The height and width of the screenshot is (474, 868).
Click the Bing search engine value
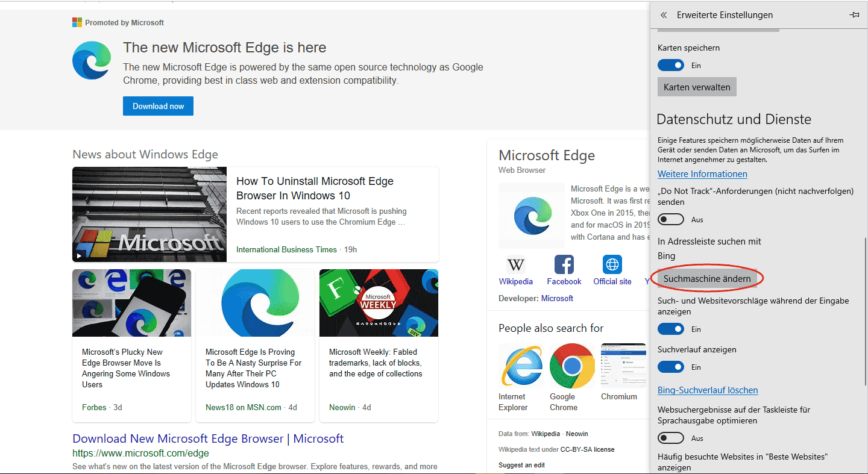(x=666, y=256)
